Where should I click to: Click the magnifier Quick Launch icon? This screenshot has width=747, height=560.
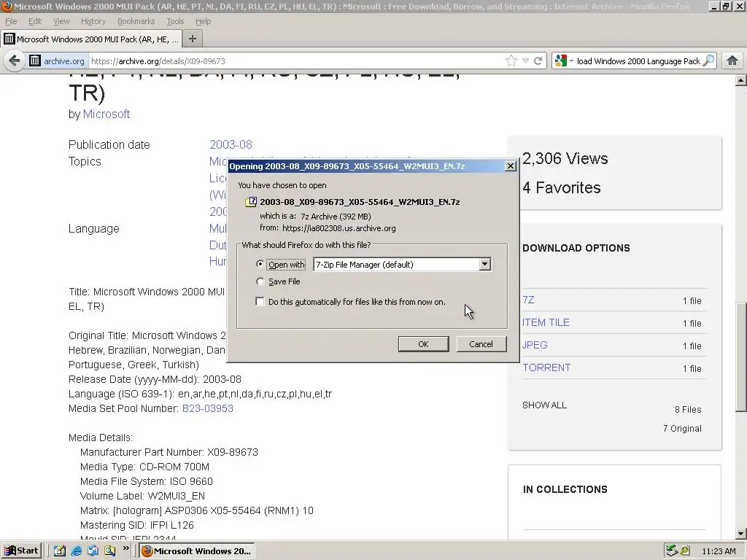coord(109,551)
